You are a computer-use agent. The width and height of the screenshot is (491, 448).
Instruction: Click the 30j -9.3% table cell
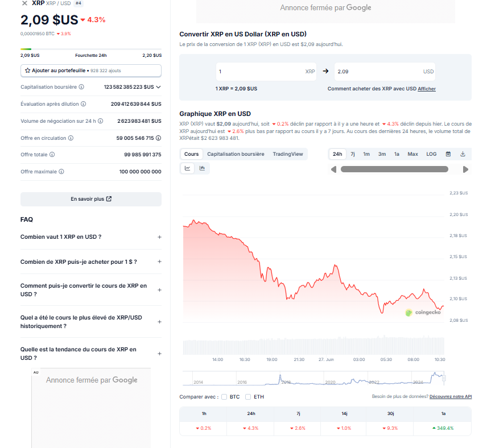click(390, 428)
